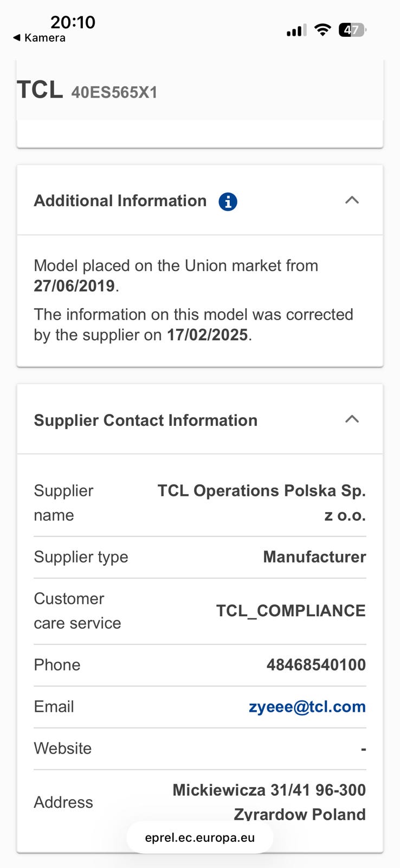Tap the supplier name TCL Operations Polska
Screen dimensions: 400x868
[x=261, y=490]
